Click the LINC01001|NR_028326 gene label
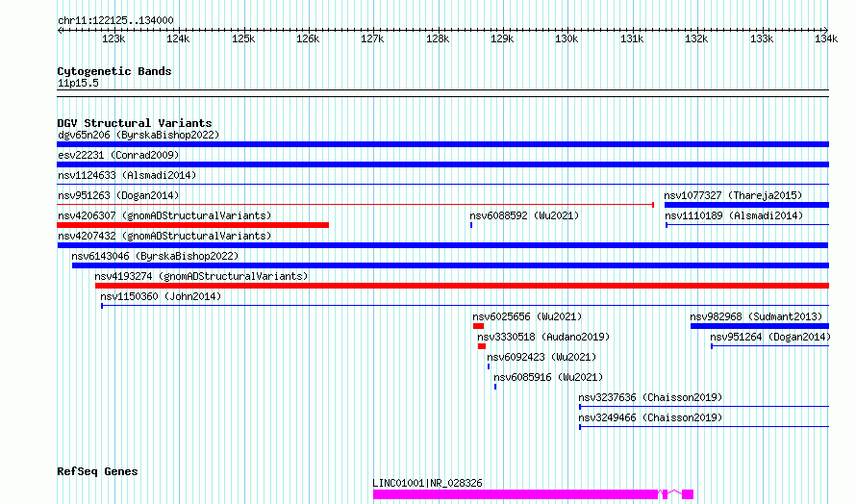 pyautogui.click(x=427, y=483)
